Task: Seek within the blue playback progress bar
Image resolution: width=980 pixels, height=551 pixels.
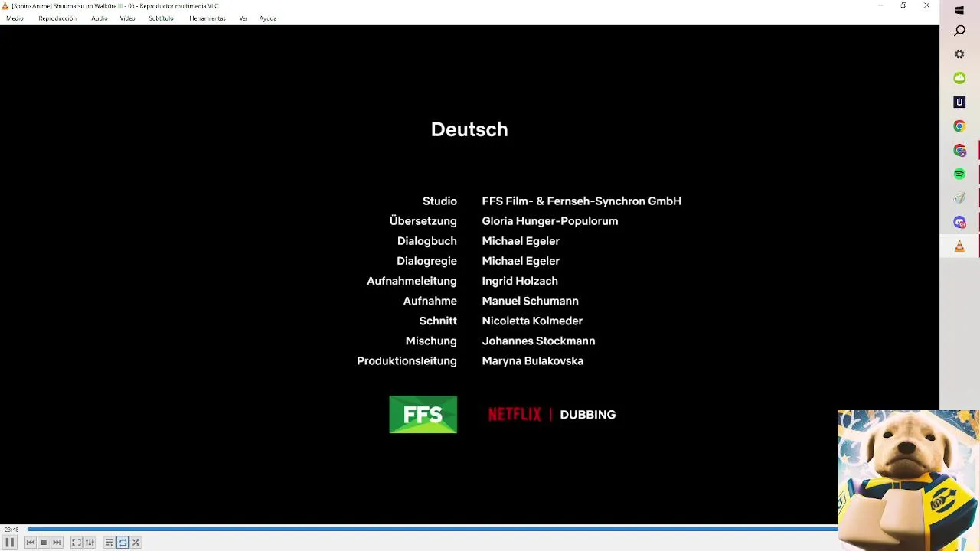Action: [x=433, y=529]
